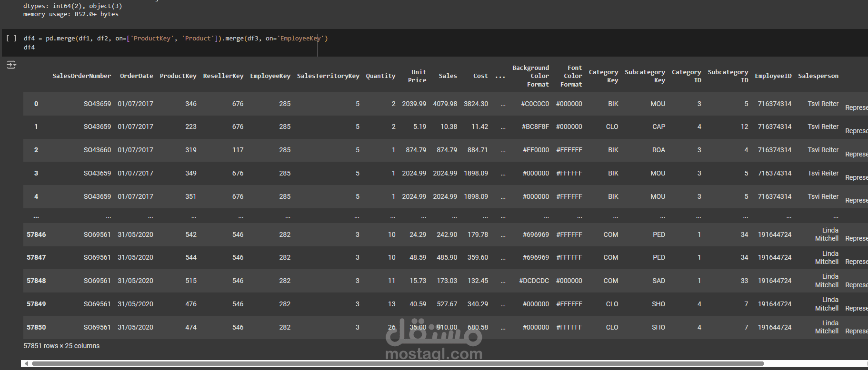868x370 pixels.
Task: Click row index 57850
Action: 36,327
